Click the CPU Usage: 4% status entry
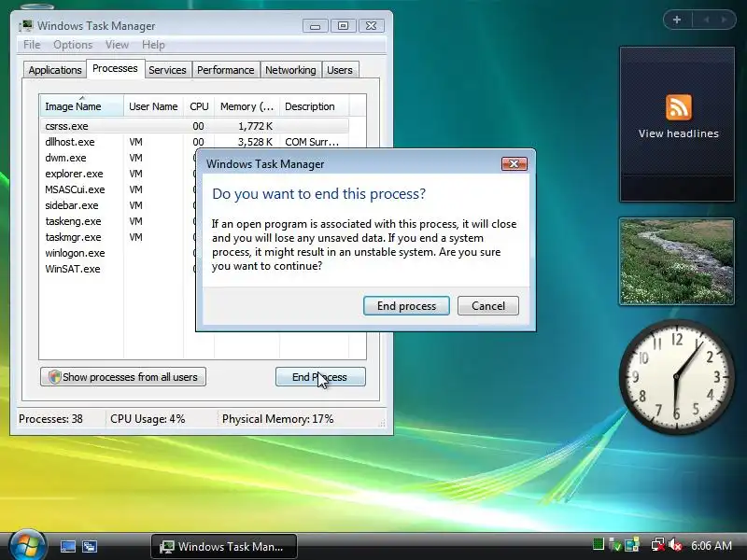Screen dimensions: 747x560 tap(148, 419)
